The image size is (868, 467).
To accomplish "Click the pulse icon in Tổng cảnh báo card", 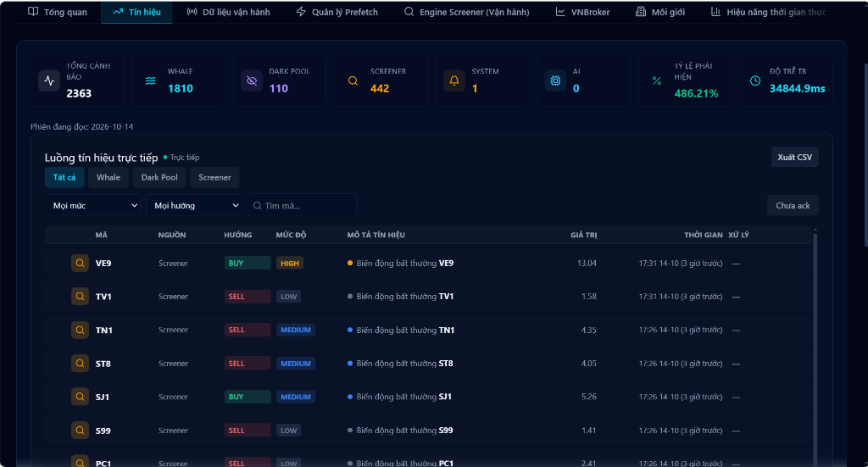I will click(x=49, y=81).
